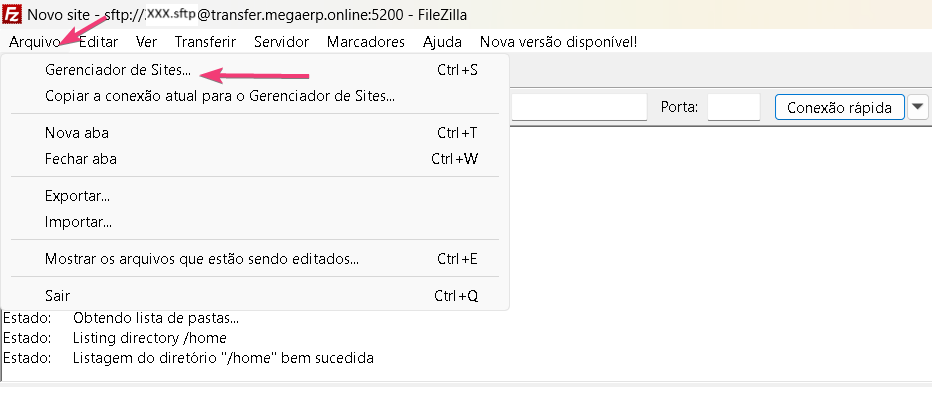Click the FileZilla icon in the title bar
The height and width of the screenshot is (415, 932).
[12, 14]
